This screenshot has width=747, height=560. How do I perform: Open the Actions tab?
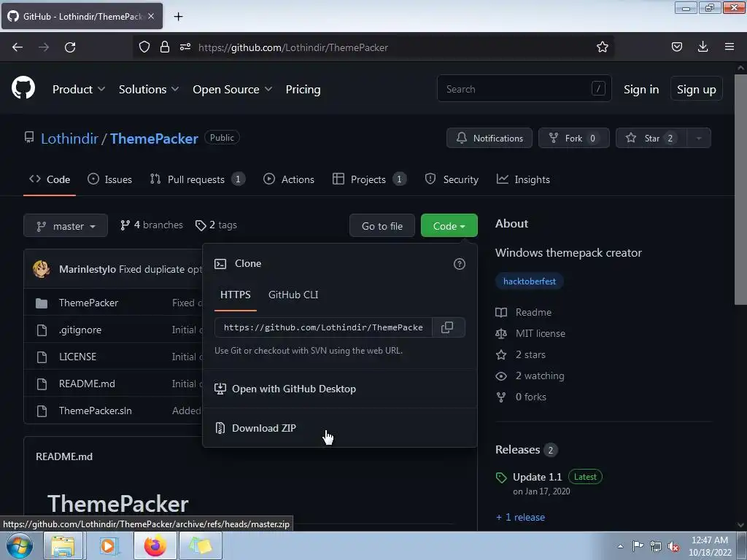(289, 179)
